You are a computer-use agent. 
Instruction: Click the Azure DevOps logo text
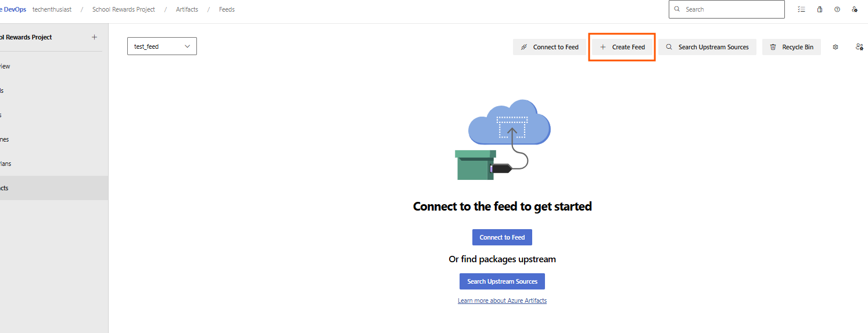[x=13, y=9]
